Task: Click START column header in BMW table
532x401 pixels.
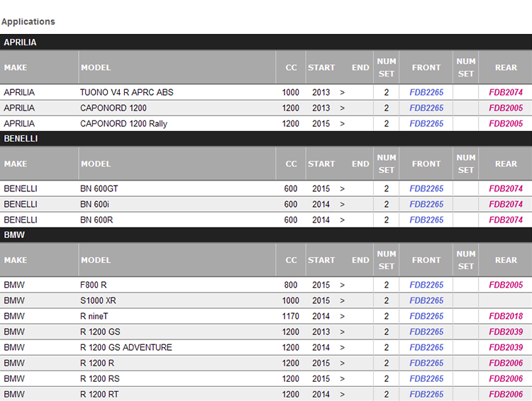Action: (321, 260)
